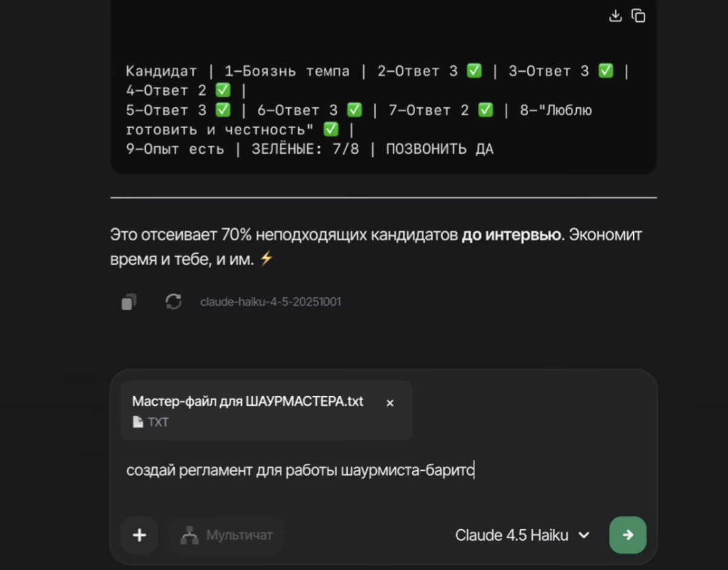728x570 pixels.
Task: Click the green send button to submit prompt
Action: point(627,535)
